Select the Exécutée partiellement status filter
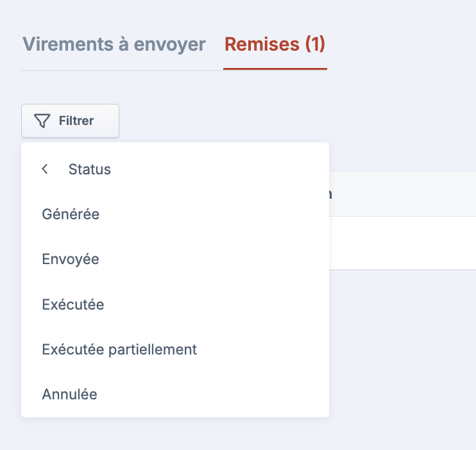This screenshot has height=450, width=476. click(x=119, y=349)
